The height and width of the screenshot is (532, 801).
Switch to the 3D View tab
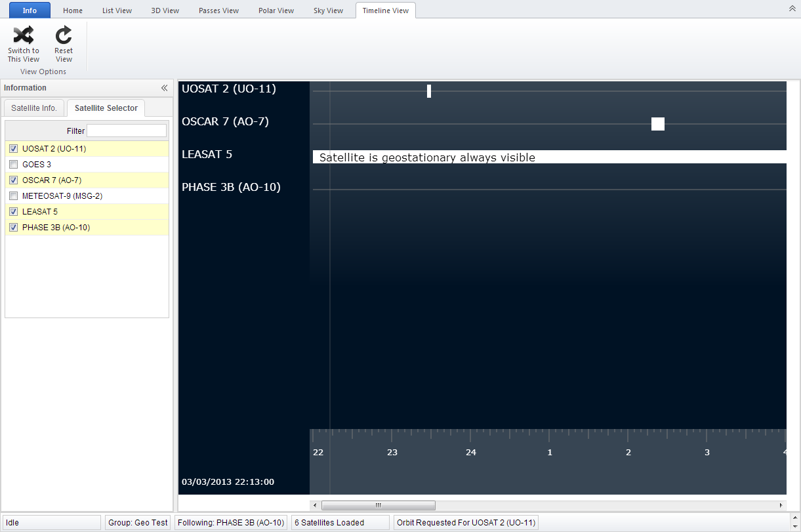[x=165, y=10]
